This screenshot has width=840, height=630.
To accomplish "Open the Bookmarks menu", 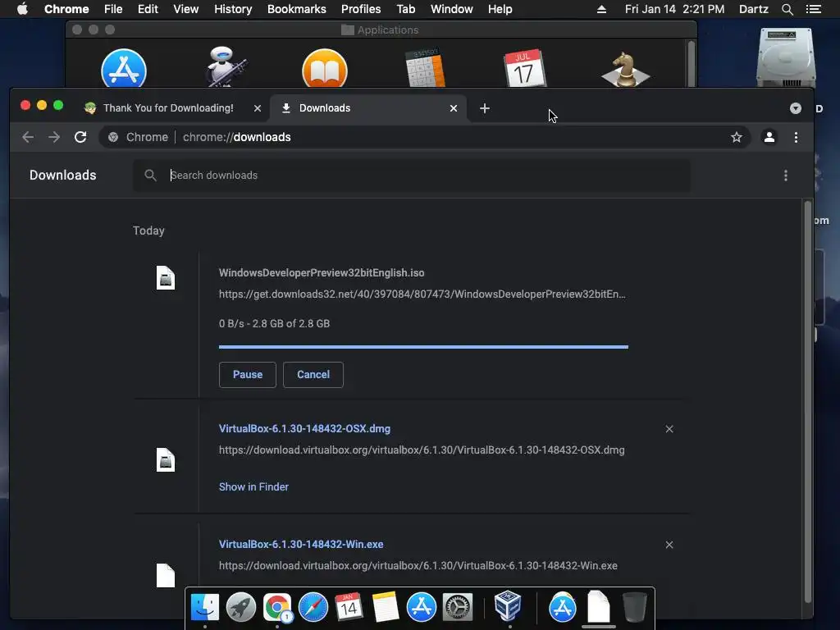I will (297, 9).
